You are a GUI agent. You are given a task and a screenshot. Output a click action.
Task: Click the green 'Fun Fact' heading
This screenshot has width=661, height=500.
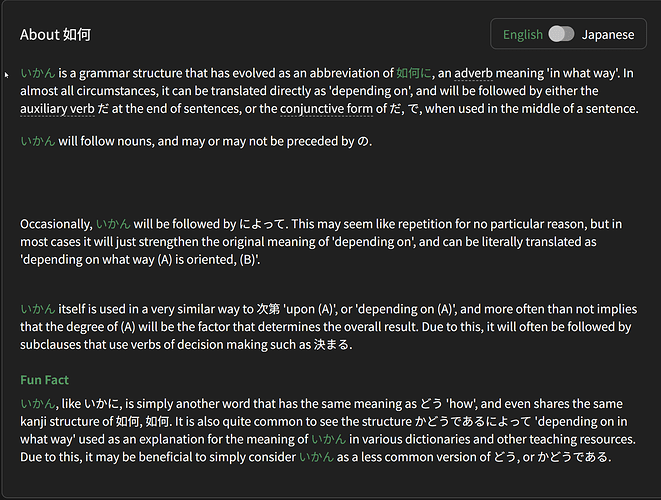[x=44, y=380]
